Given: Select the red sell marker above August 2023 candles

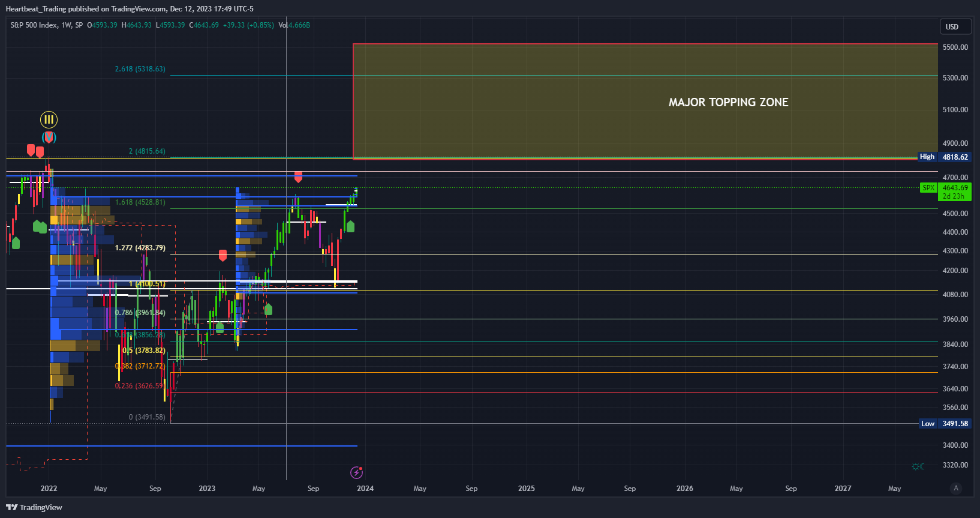Looking at the screenshot, I should tap(298, 176).
